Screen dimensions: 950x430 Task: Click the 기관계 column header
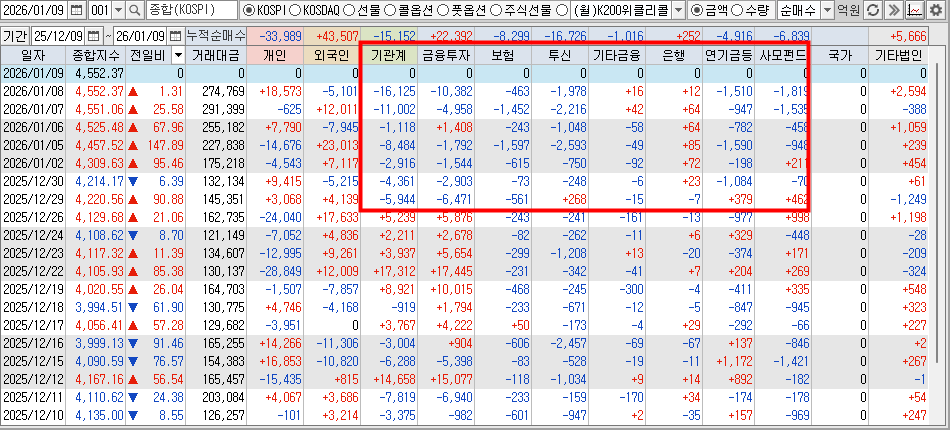(388, 55)
